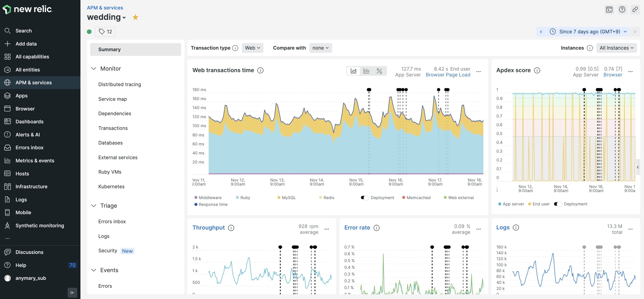The image size is (644, 299).
Task: Open Transaction type Web dropdown
Action: (252, 48)
